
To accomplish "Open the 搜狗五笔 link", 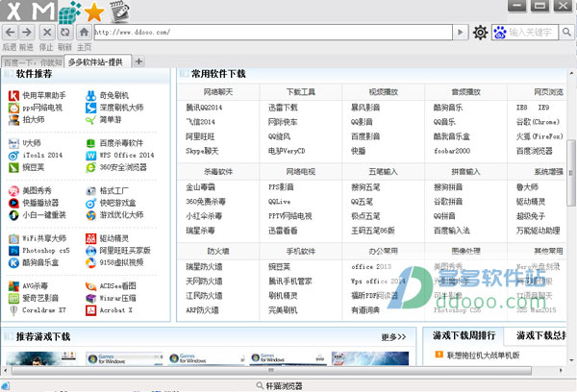I will 365,187.
